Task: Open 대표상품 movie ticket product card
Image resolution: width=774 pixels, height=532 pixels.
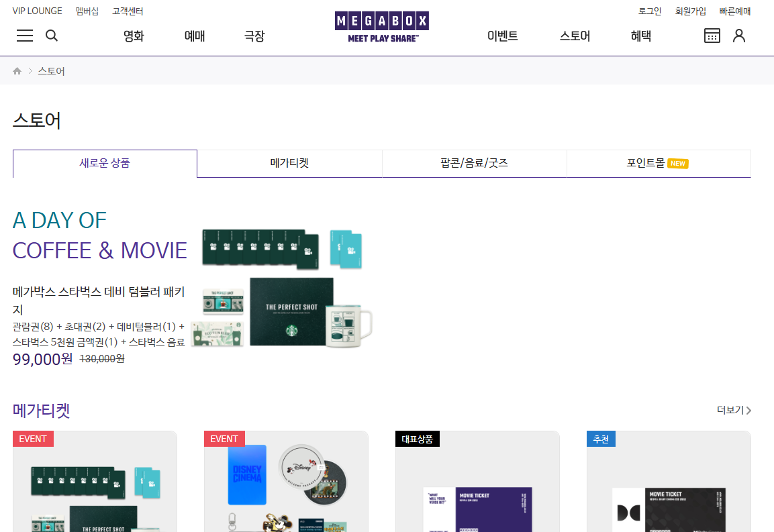Action: [x=477, y=482]
